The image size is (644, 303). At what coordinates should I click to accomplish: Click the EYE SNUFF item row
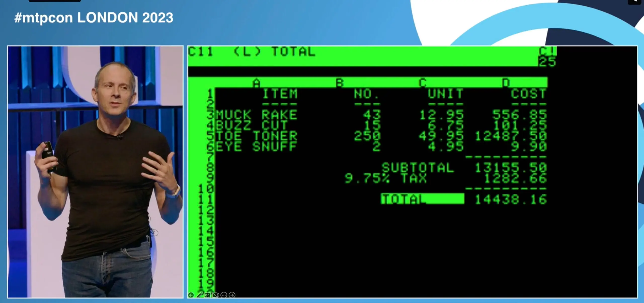click(x=381, y=146)
